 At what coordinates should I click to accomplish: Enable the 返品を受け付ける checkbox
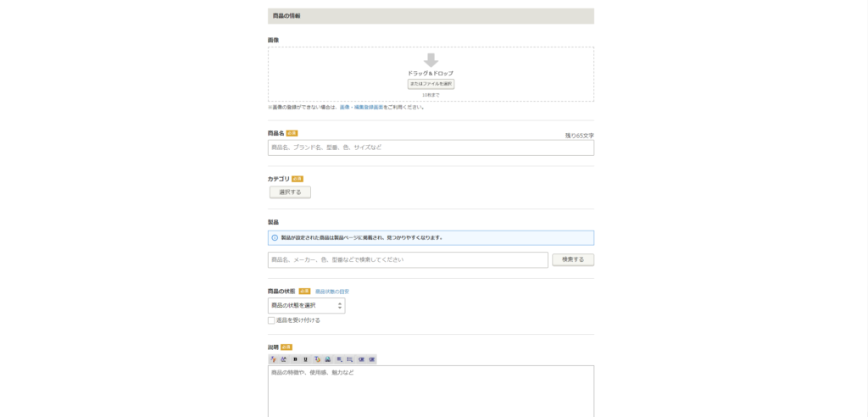(x=271, y=320)
